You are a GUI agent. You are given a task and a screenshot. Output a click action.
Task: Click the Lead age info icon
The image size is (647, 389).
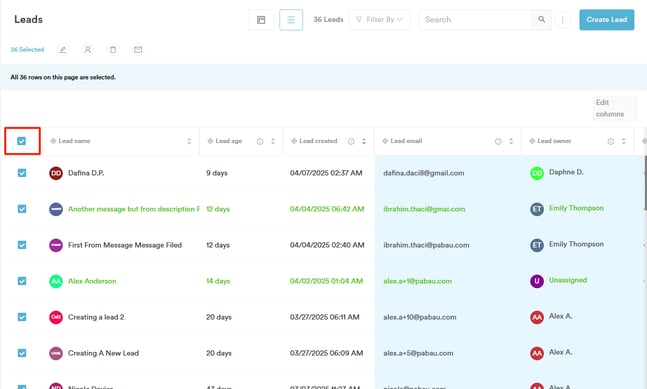260,141
